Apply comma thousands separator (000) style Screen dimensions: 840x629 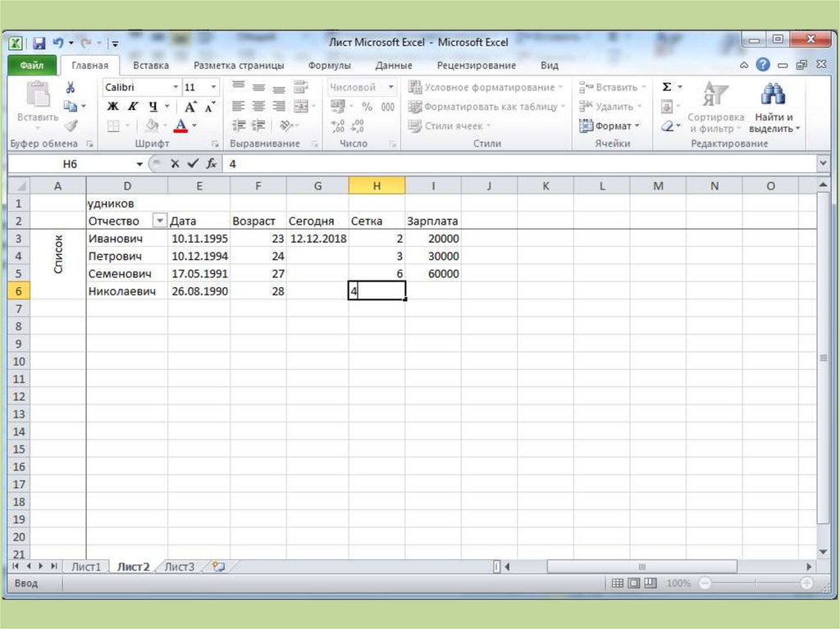click(x=388, y=107)
